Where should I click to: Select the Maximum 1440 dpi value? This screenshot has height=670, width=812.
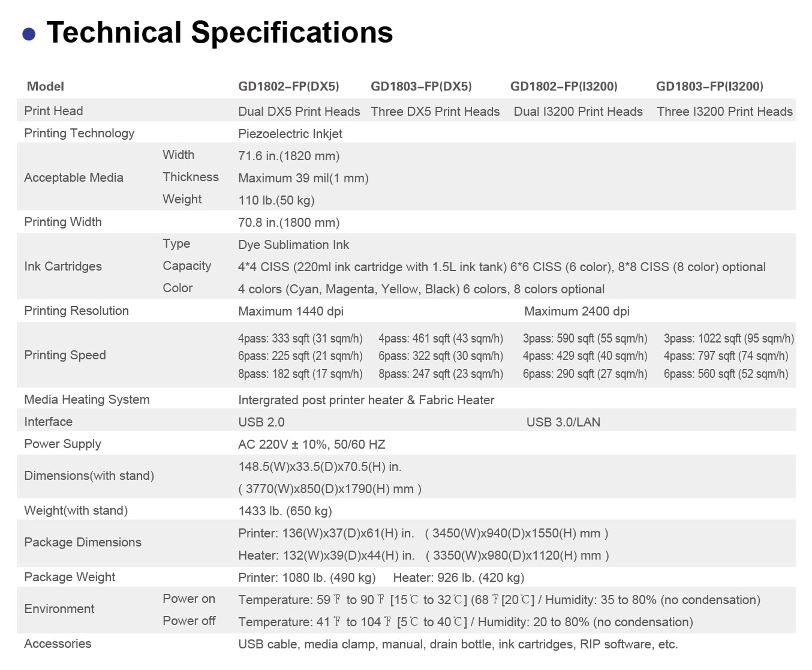pyautogui.click(x=291, y=311)
